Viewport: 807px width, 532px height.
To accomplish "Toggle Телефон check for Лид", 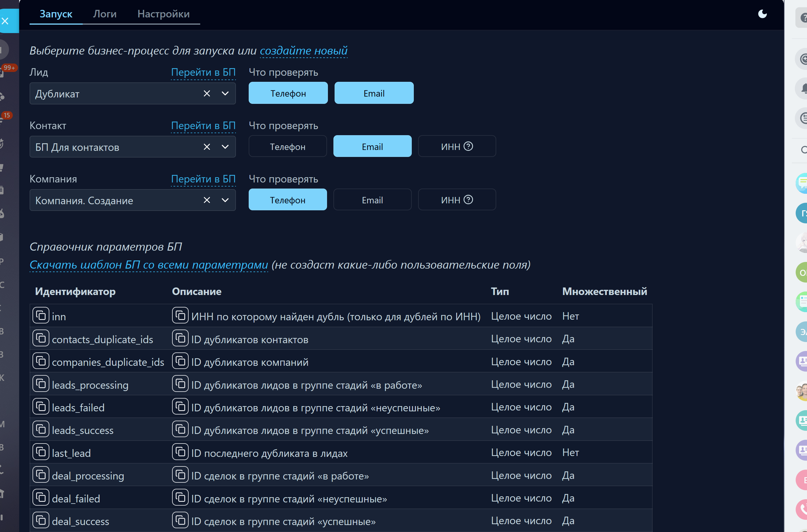I will [288, 93].
